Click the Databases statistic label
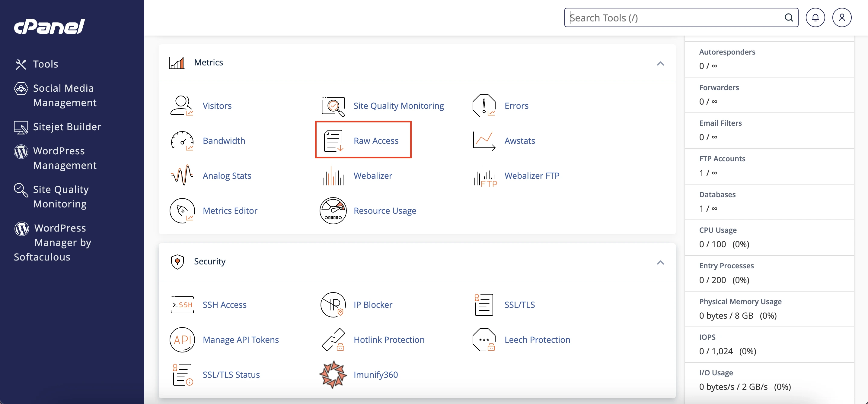This screenshot has height=404, width=868. pos(717,194)
